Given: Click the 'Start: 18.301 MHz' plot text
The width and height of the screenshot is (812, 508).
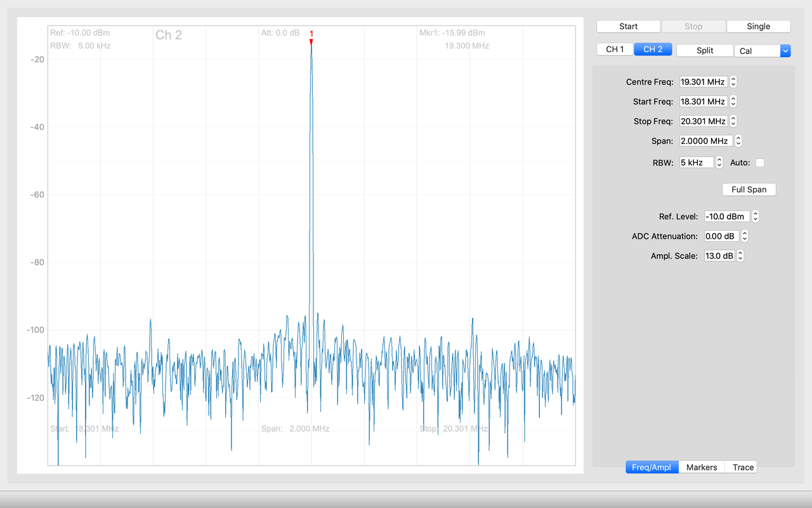Looking at the screenshot, I should tap(84, 429).
